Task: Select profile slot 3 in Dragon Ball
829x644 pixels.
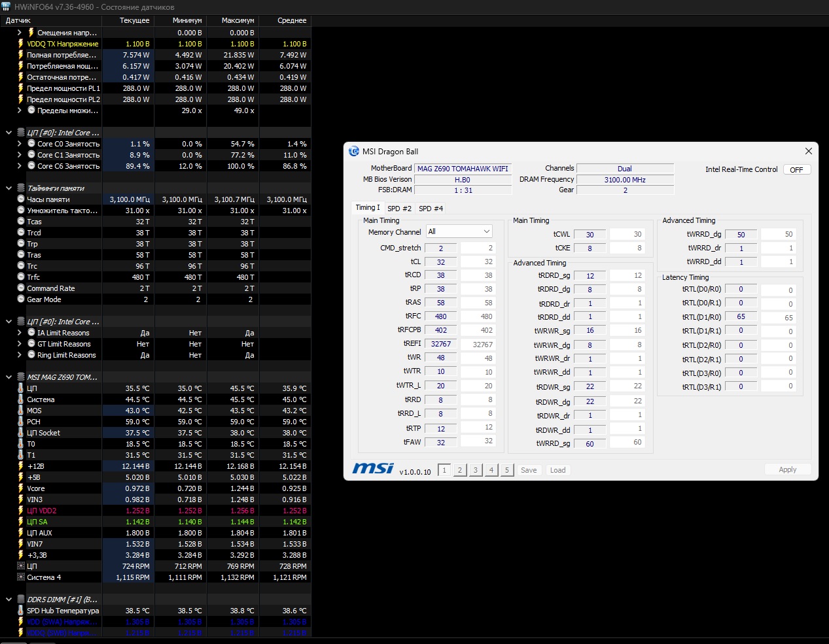Action: 476,470
